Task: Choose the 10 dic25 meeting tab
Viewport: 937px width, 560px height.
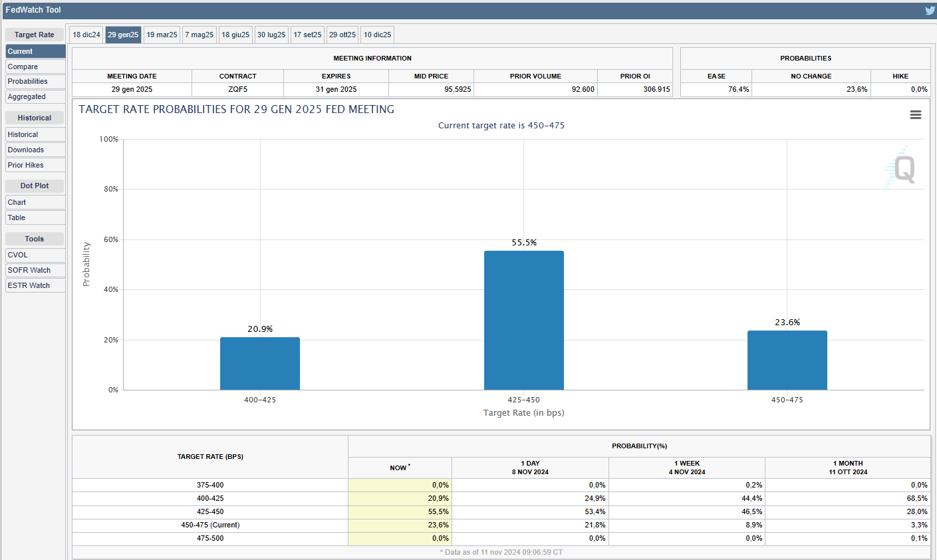Action: click(x=378, y=35)
